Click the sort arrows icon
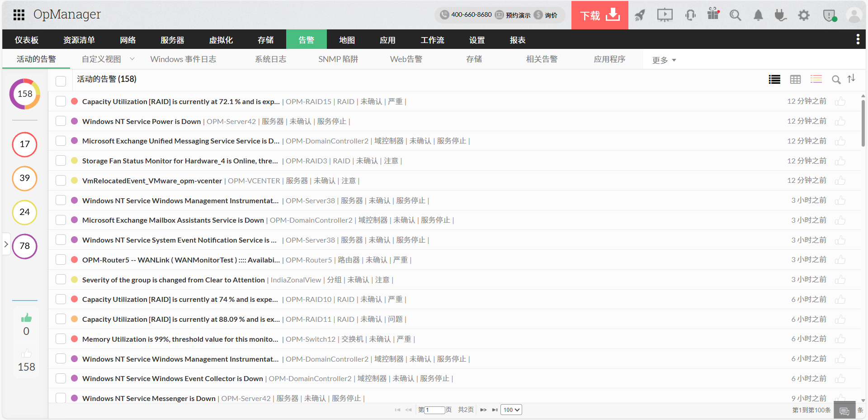Viewport: 868px width, 420px height. (x=851, y=79)
